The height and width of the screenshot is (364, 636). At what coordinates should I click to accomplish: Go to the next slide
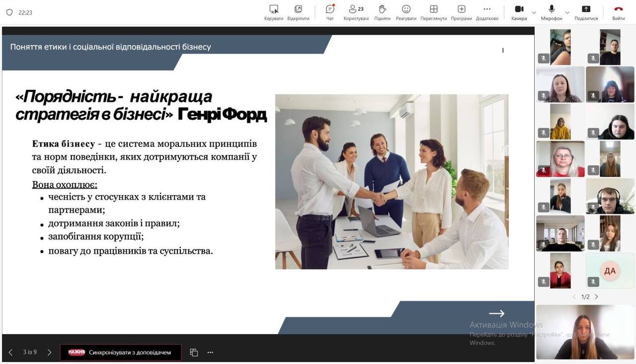[x=49, y=353]
